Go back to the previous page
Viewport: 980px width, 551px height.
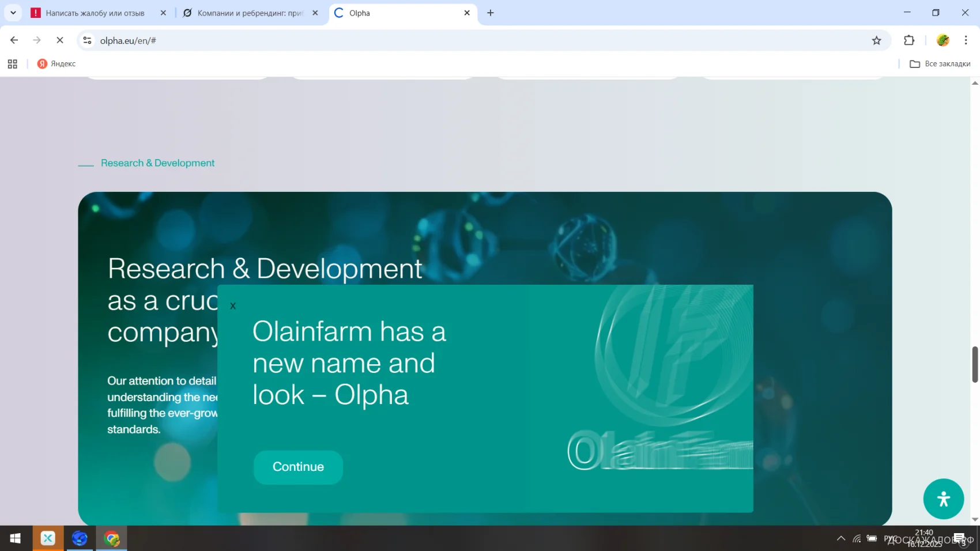tap(14, 40)
